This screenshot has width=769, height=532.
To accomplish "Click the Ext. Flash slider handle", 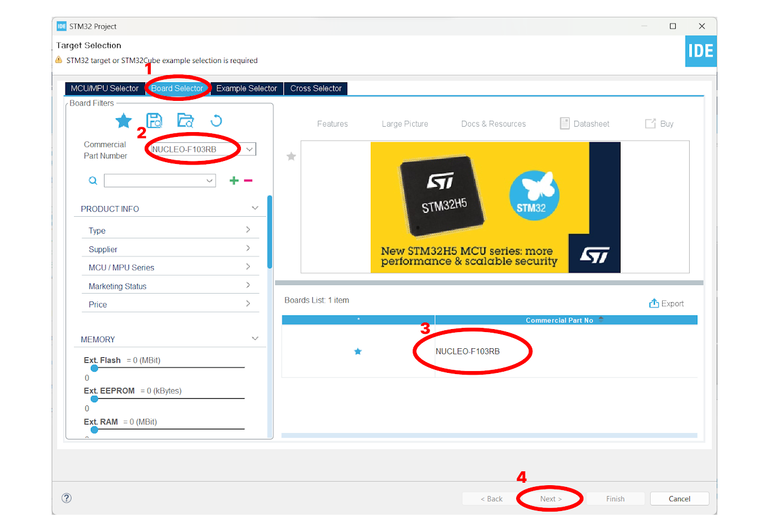I will pyautogui.click(x=94, y=368).
